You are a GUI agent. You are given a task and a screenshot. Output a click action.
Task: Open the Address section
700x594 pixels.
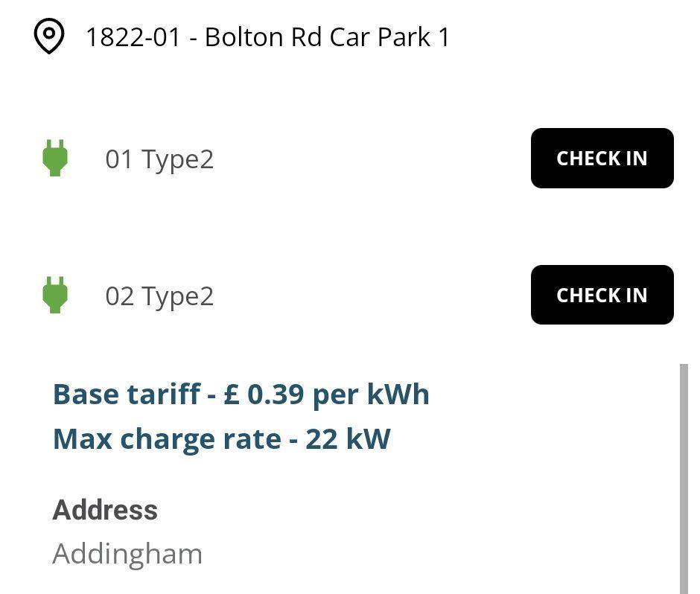click(105, 510)
